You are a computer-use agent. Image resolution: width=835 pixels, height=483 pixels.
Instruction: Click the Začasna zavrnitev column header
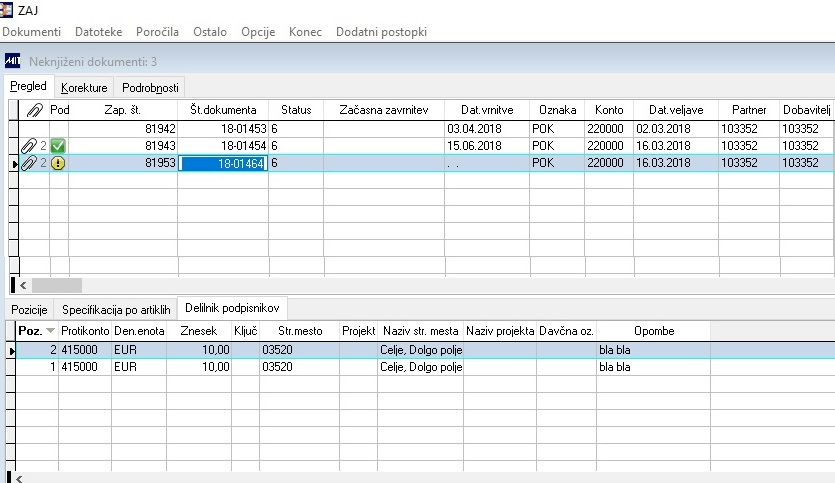(x=384, y=110)
